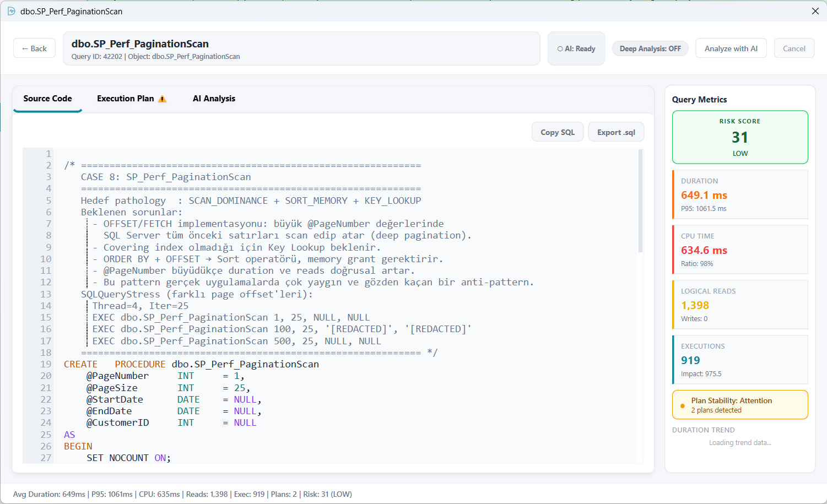This screenshot has height=504, width=827.
Task: Go back with the Back button
Action: [x=34, y=48]
